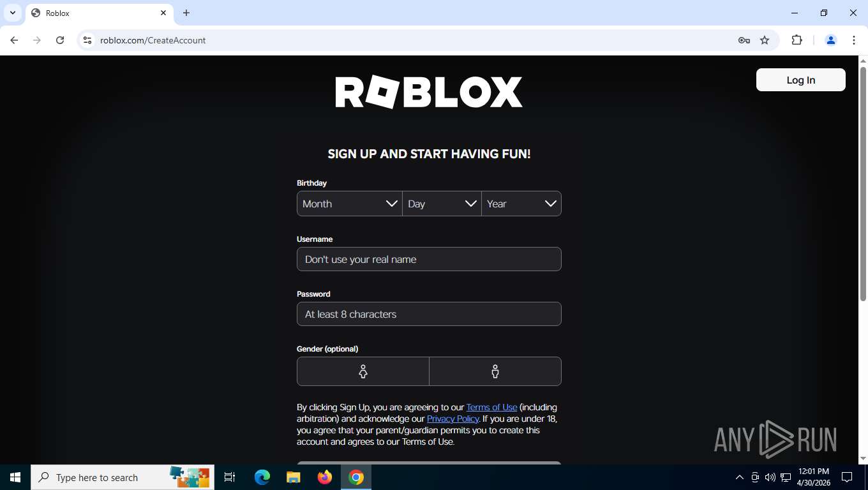Open the notification center icon
Screen dimensions: 868x490
pos(847,477)
